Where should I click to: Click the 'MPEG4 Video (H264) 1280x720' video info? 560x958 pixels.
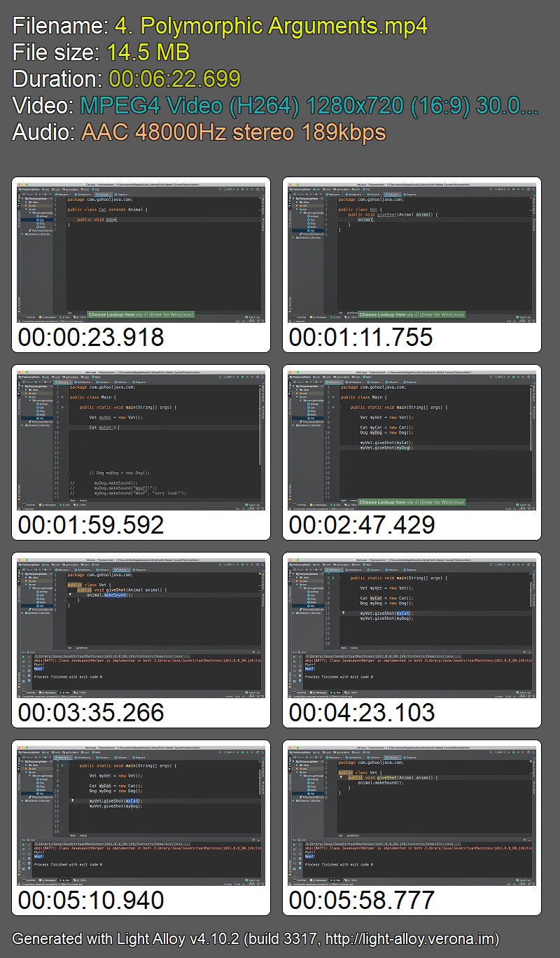pyautogui.click(x=309, y=106)
